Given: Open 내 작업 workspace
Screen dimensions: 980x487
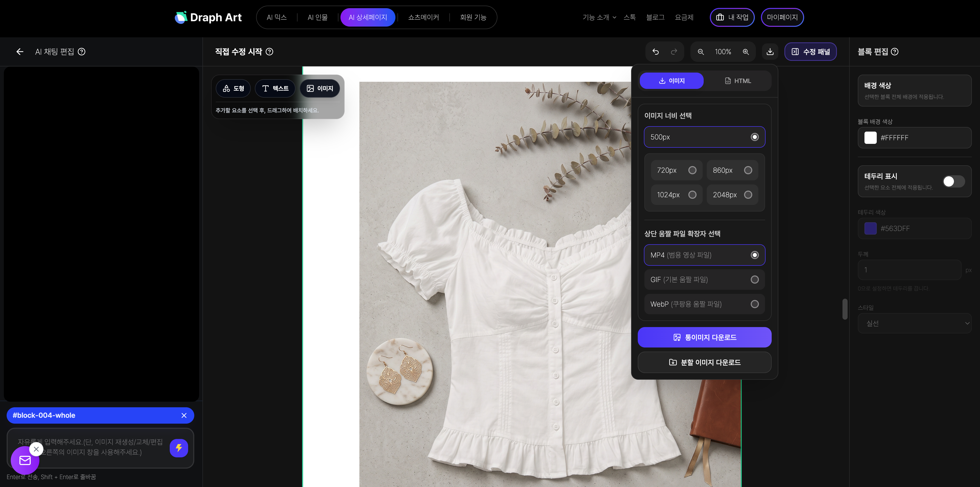Looking at the screenshot, I should point(732,17).
